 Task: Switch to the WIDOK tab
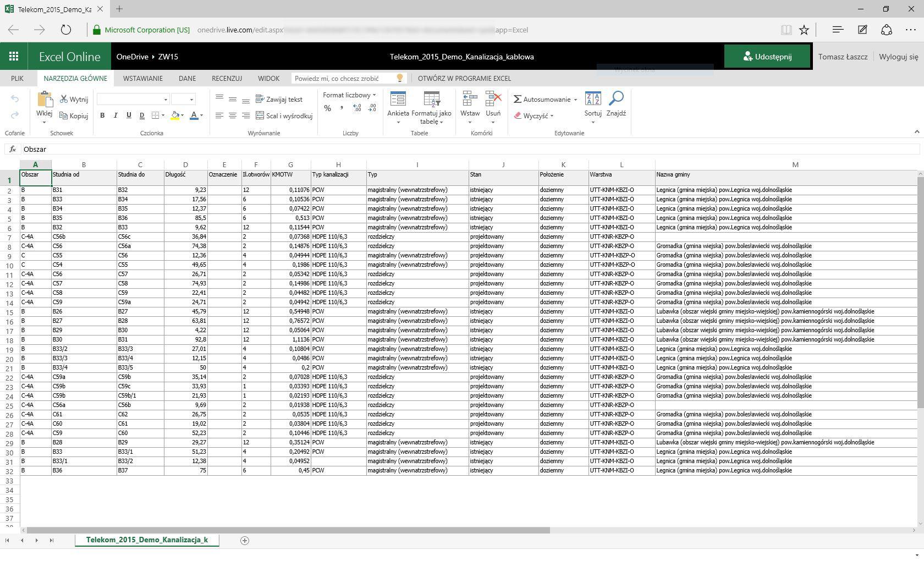click(268, 78)
